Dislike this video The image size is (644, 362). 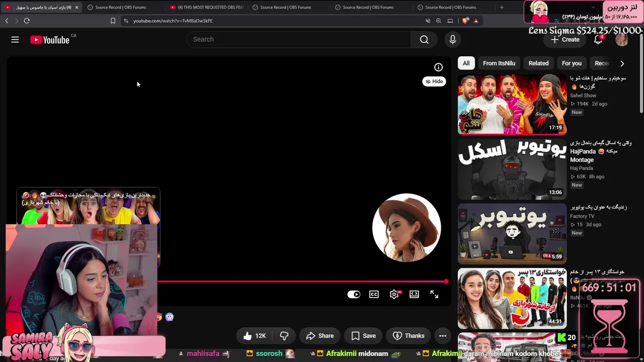click(284, 336)
